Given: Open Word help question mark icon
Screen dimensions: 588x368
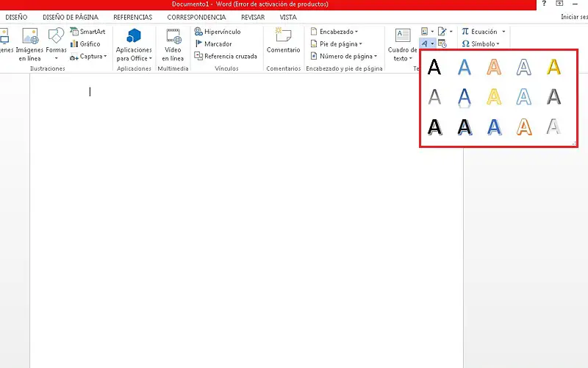Looking at the screenshot, I should pos(544,4).
